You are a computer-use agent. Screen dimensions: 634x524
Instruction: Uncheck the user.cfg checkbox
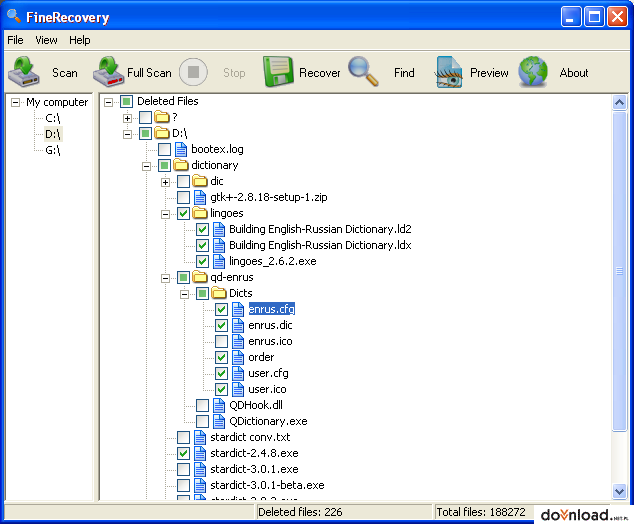pyautogui.click(x=221, y=373)
